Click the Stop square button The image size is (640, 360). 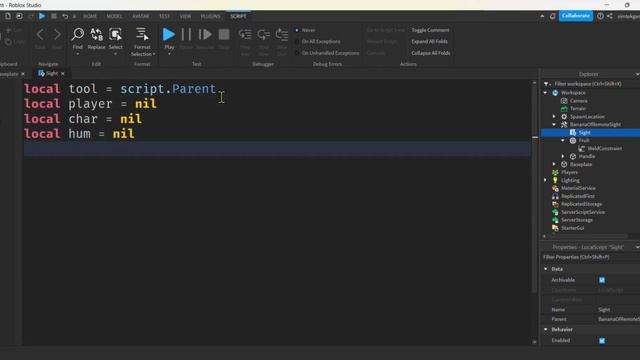[x=224, y=34]
